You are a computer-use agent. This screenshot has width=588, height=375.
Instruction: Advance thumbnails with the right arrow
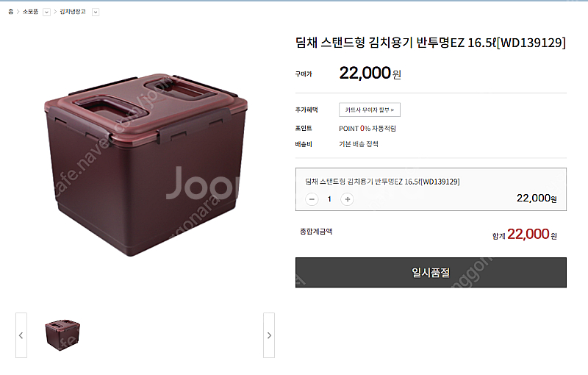pyautogui.click(x=269, y=335)
